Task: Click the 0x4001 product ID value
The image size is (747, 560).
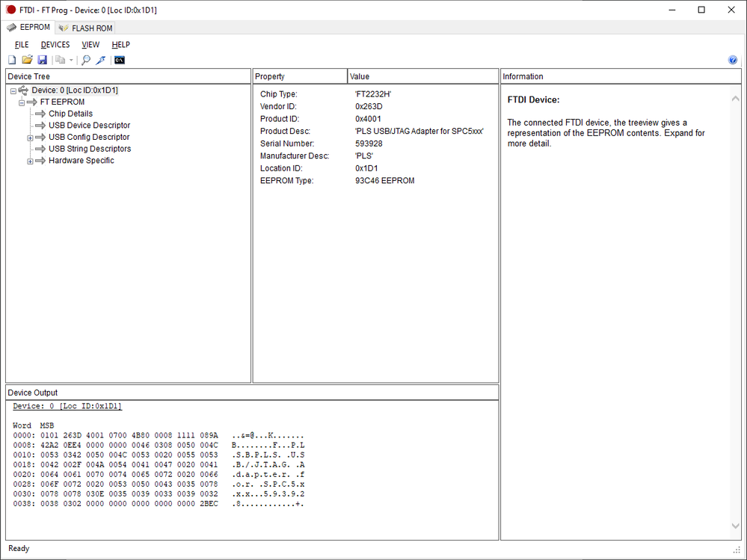Action: pyautogui.click(x=368, y=119)
